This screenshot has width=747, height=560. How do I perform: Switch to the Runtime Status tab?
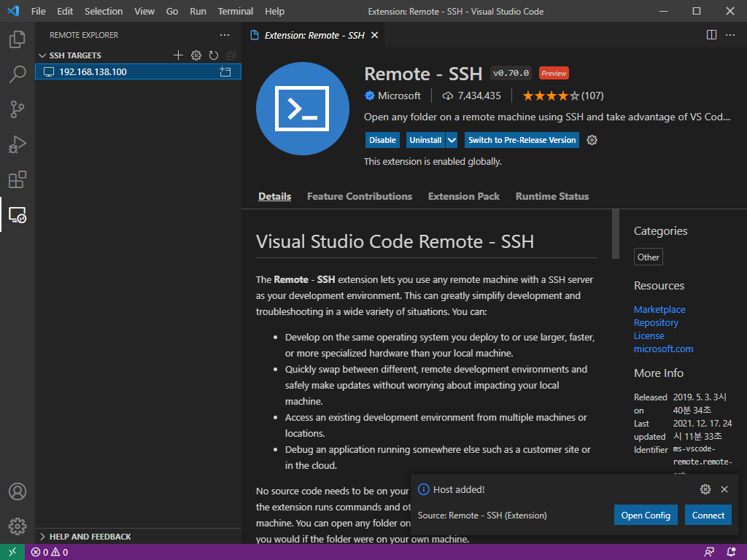click(x=551, y=196)
